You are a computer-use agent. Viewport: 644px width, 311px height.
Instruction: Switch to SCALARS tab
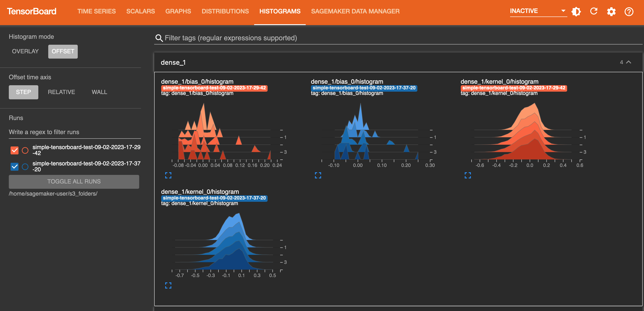point(141,11)
